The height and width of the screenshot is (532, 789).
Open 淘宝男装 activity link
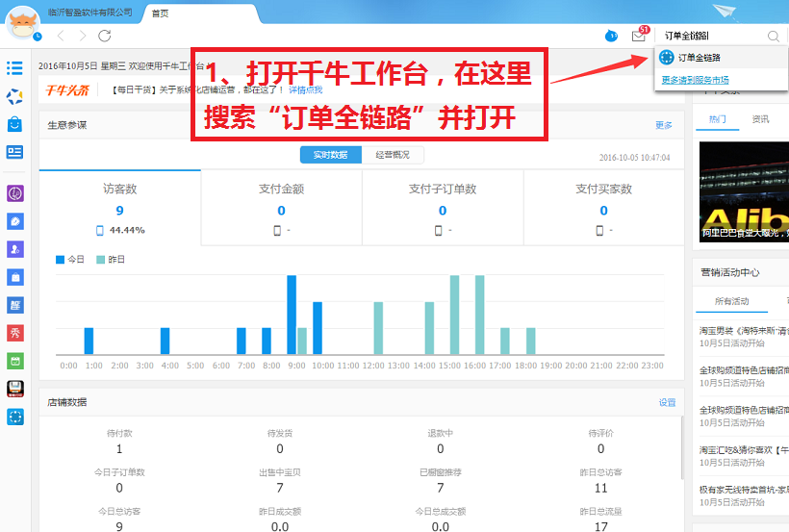coord(744,331)
